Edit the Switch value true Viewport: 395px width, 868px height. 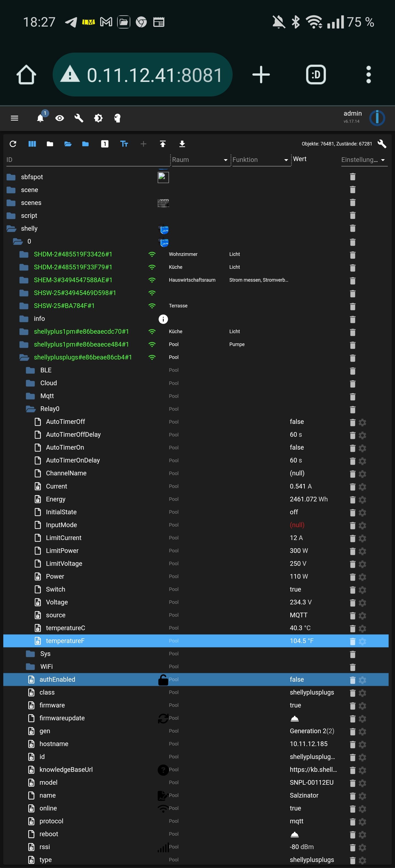tap(295, 589)
